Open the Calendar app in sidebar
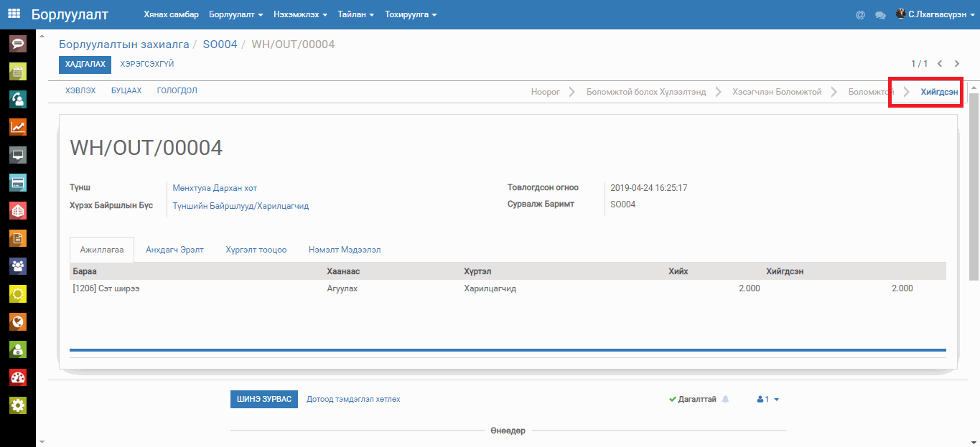This screenshot has width=980, height=447. tap(18, 72)
